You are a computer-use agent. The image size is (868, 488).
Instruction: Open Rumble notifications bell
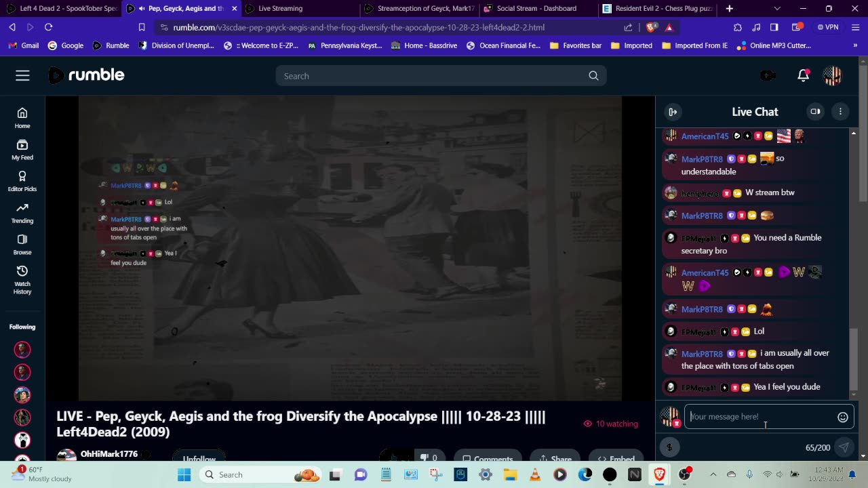pos(803,76)
